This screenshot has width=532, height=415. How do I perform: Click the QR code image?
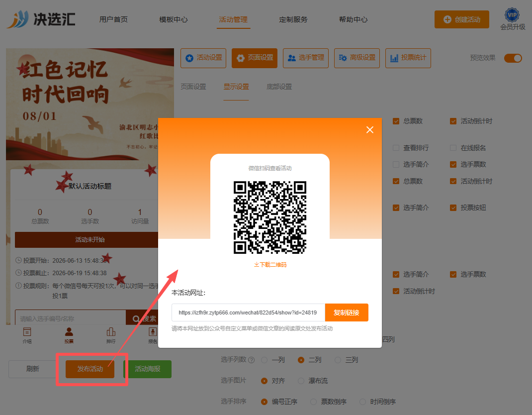pyautogui.click(x=270, y=217)
